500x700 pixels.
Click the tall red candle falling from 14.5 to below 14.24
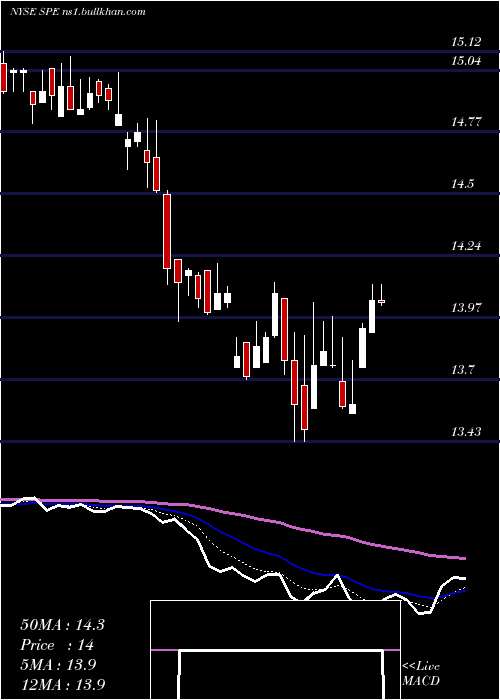pyautogui.click(x=167, y=231)
